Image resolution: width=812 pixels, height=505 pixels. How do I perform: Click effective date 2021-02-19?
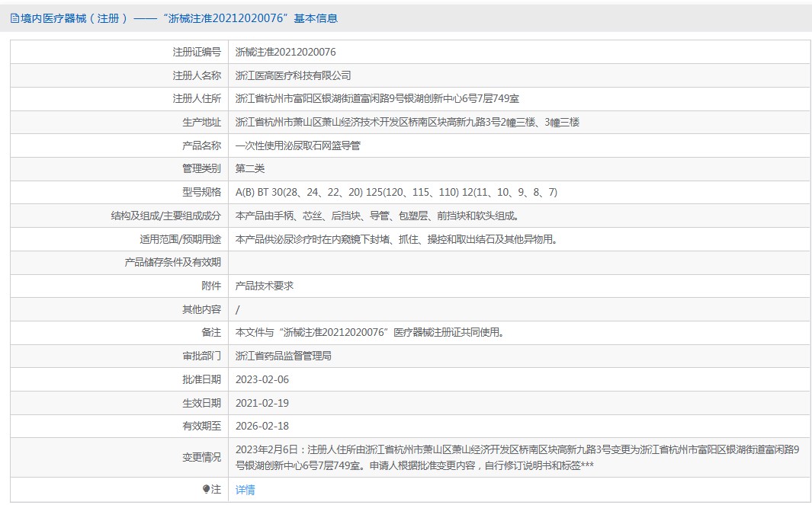[262, 403]
